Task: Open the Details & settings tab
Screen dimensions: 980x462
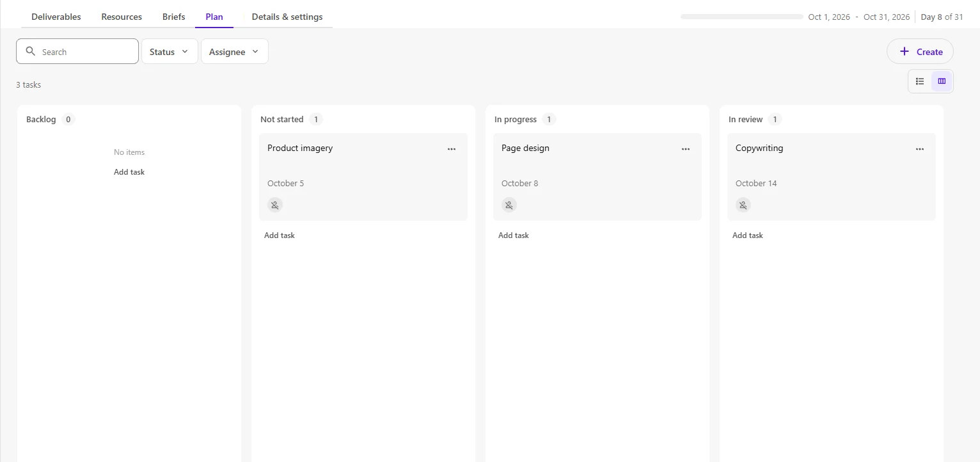Action: (x=287, y=17)
